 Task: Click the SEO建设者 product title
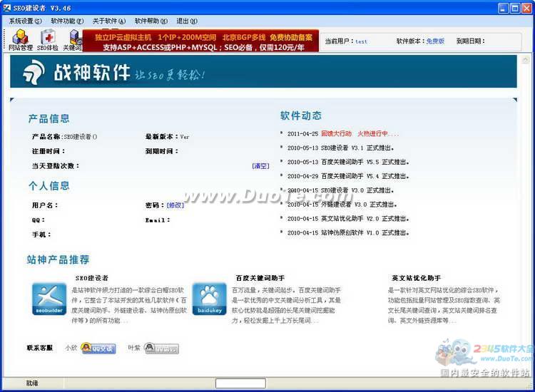point(92,278)
